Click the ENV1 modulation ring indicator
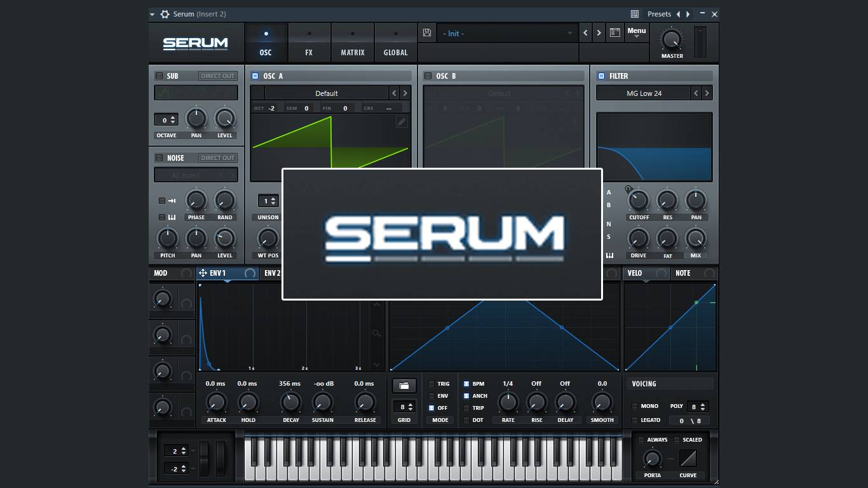 coord(250,273)
